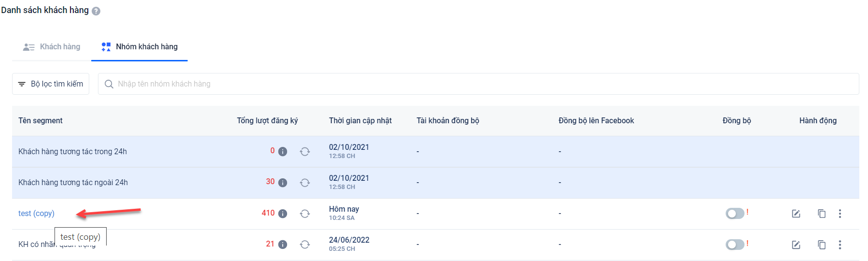
Task: Edit the KH có nhãn segment
Action: coord(796,245)
